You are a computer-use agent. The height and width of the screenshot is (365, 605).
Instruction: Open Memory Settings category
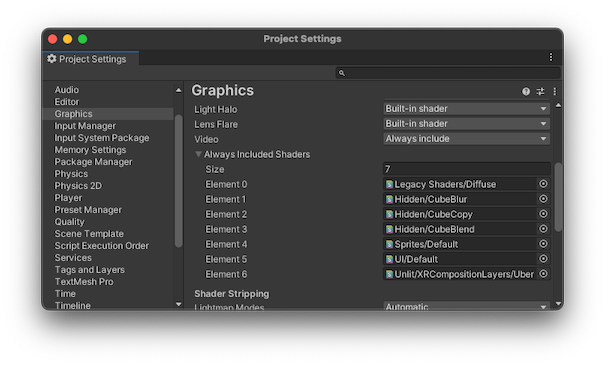(x=90, y=150)
